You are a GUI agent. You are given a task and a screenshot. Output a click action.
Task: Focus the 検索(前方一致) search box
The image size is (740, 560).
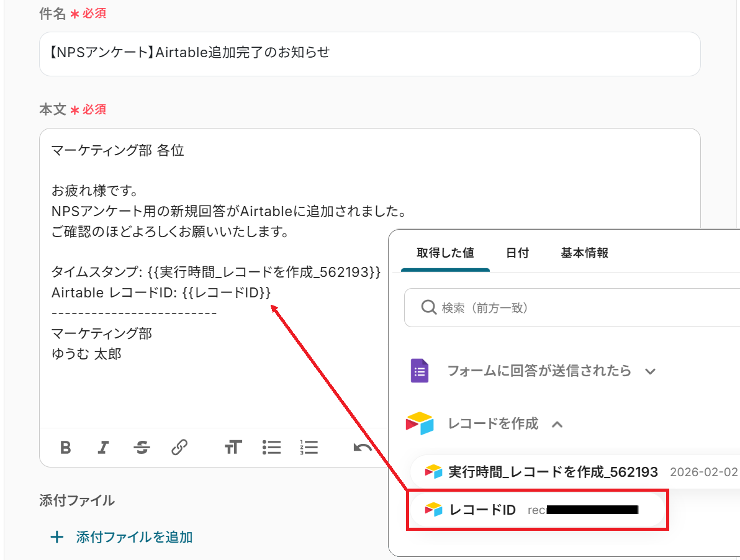click(572, 307)
